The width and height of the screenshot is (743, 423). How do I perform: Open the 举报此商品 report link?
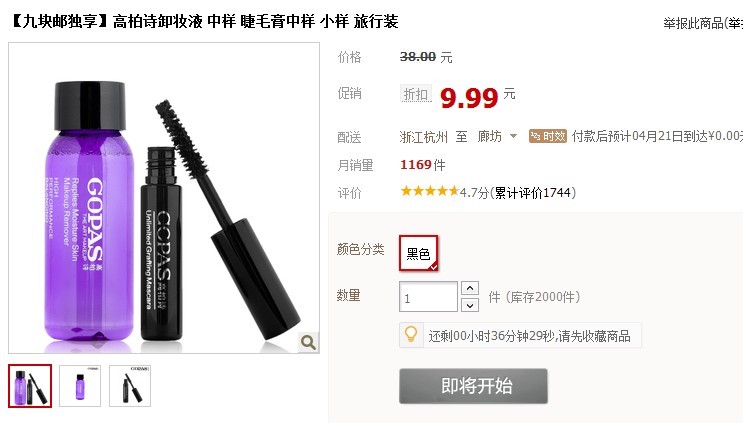[x=703, y=23]
